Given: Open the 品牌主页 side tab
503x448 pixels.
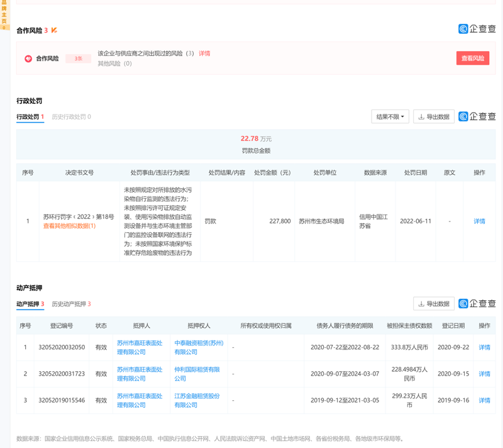Looking at the screenshot, I should [x=4, y=14].
